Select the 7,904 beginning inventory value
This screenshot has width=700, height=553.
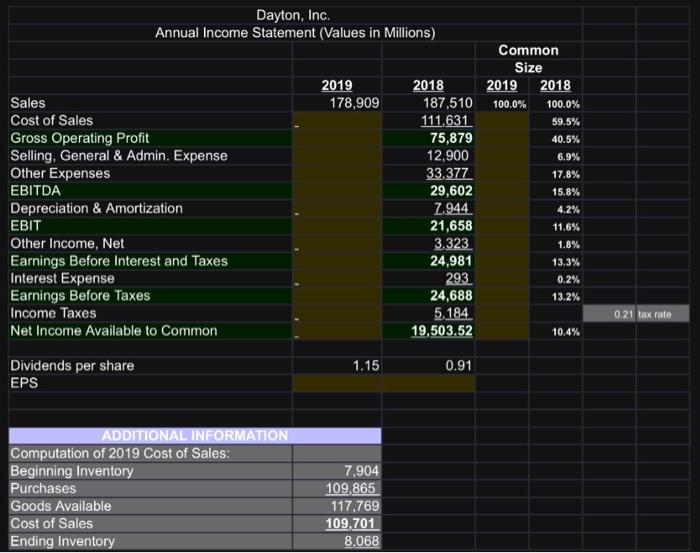click(x=362, y=471)
